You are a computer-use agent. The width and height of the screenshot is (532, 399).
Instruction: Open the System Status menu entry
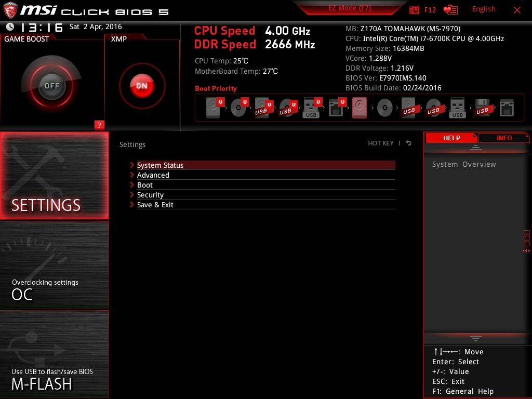coord(266,165)
